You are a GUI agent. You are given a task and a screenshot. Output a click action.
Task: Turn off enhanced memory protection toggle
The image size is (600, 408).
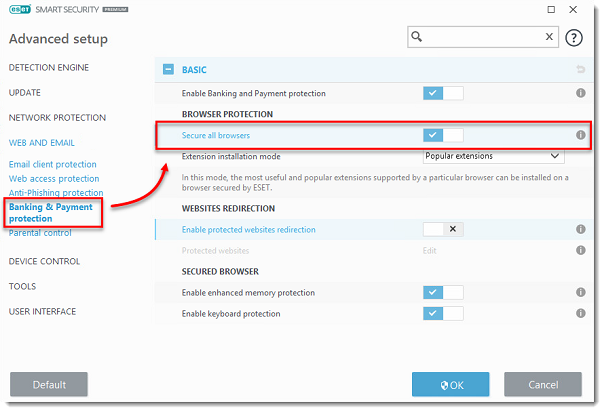(x=443, y=293)
